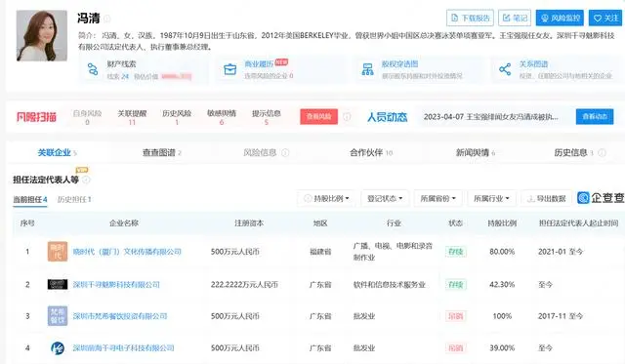Click the info icon on 风险信息 tab

pyautogui.click(x=285, y=152)
